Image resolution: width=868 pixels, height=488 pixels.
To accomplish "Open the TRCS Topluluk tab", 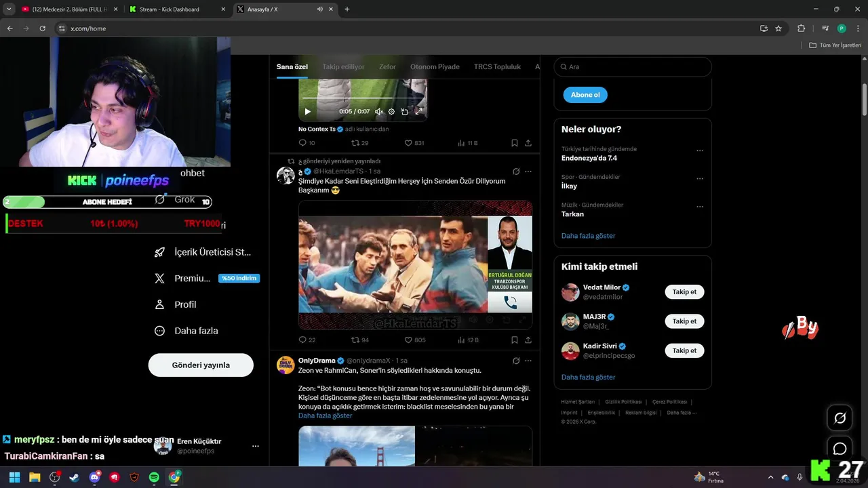I will coord(497,66).
